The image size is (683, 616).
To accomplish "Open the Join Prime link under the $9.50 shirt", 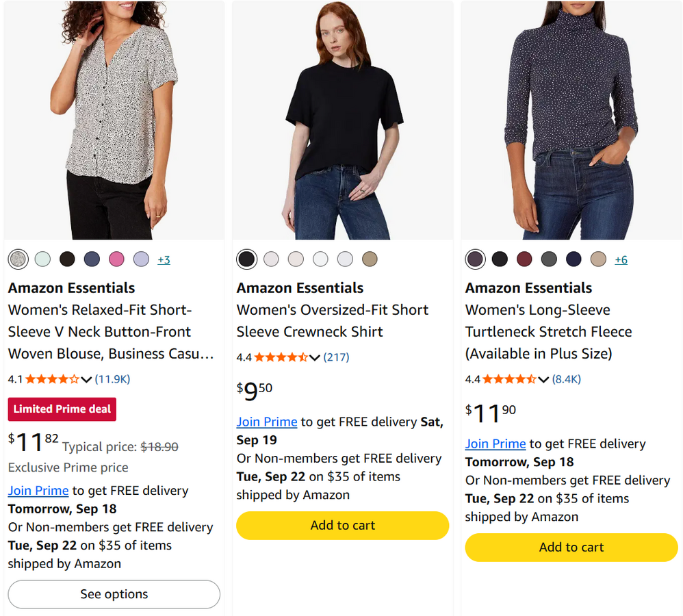I will (267, 422).
